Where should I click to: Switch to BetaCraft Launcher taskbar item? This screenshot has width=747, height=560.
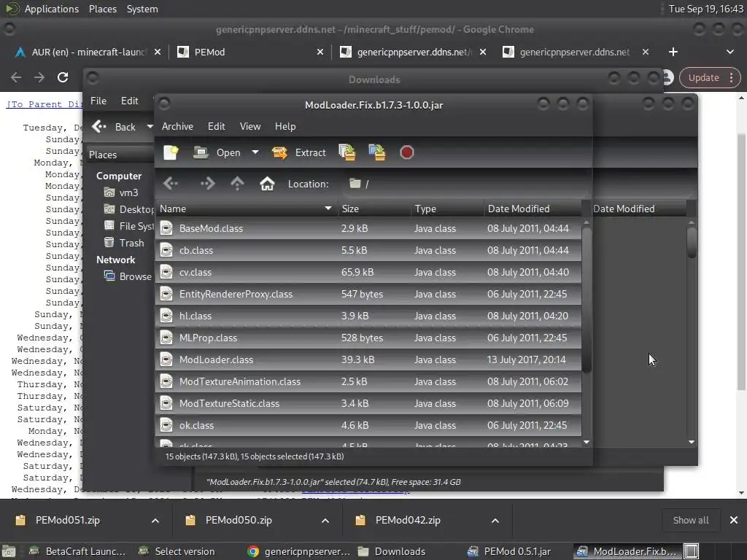pyautogui.click(x=77, y=551)
